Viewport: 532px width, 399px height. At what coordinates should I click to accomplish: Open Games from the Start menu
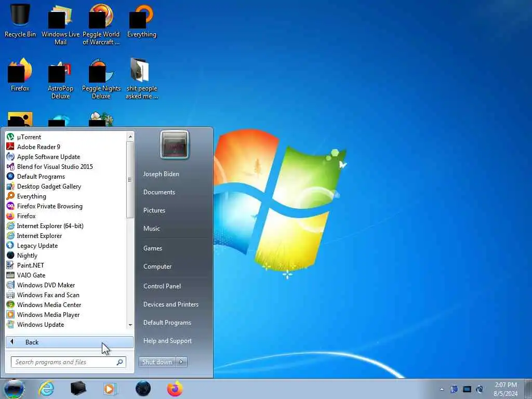pos(153,248)
